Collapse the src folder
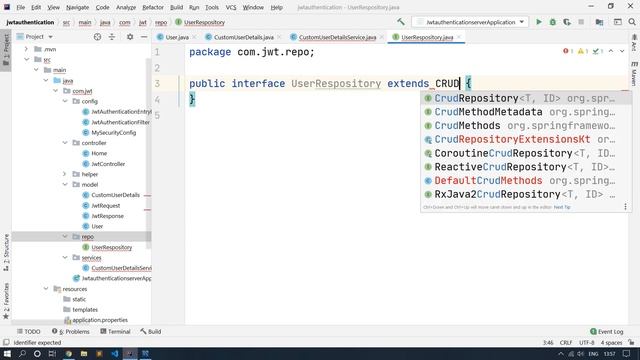 [x=27, y=60]
